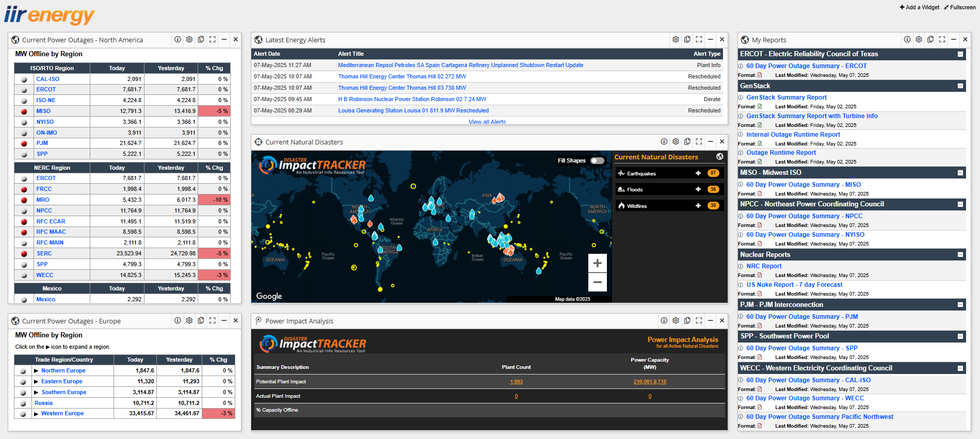Image resolution: width=980 pixels, height=439 pixels.
Task: Open Outage Runtime Report link
Action: 781,153
